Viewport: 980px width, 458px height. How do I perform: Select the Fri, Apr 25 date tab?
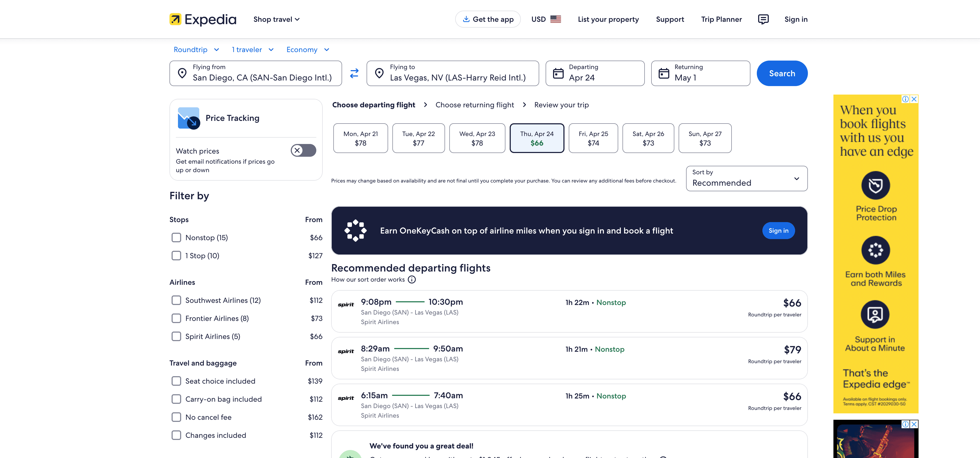click(593, 138)
